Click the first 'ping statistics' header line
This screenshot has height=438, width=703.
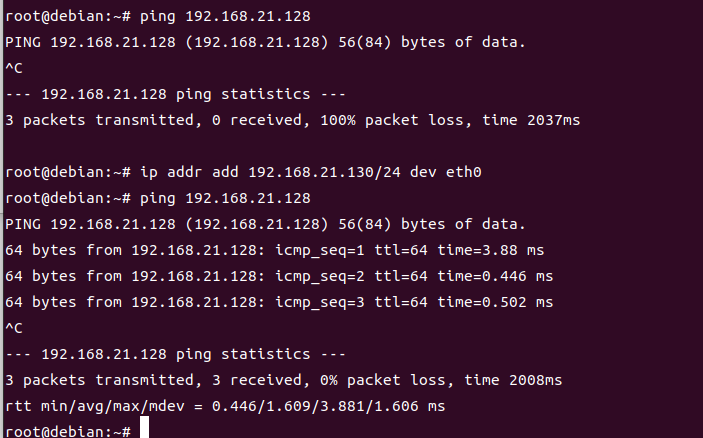[x=175, y=95]
